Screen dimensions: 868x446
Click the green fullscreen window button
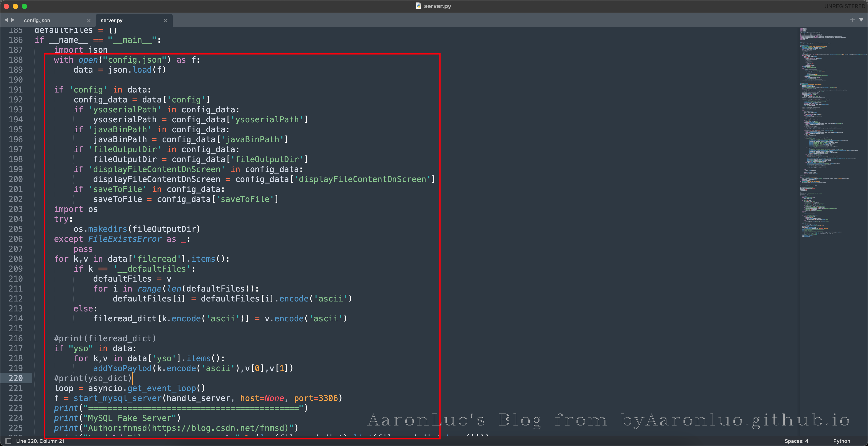click(x=24, y=6)
